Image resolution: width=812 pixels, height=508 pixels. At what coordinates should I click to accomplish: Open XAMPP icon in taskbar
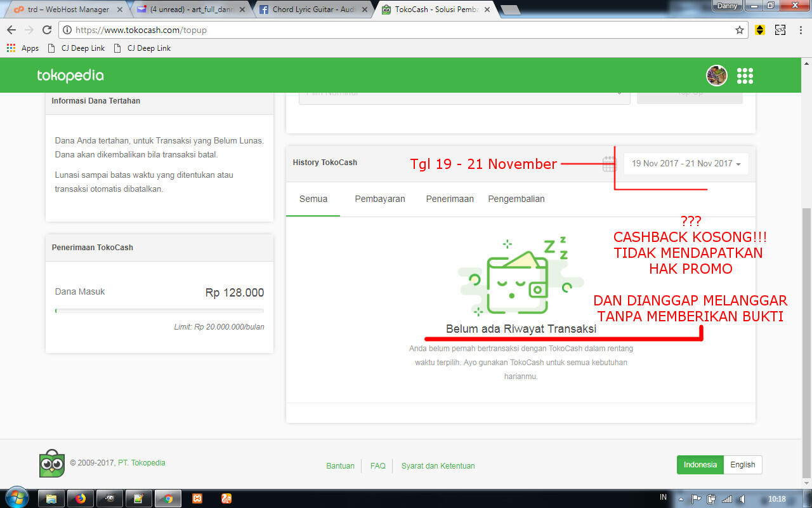(197, 498)
